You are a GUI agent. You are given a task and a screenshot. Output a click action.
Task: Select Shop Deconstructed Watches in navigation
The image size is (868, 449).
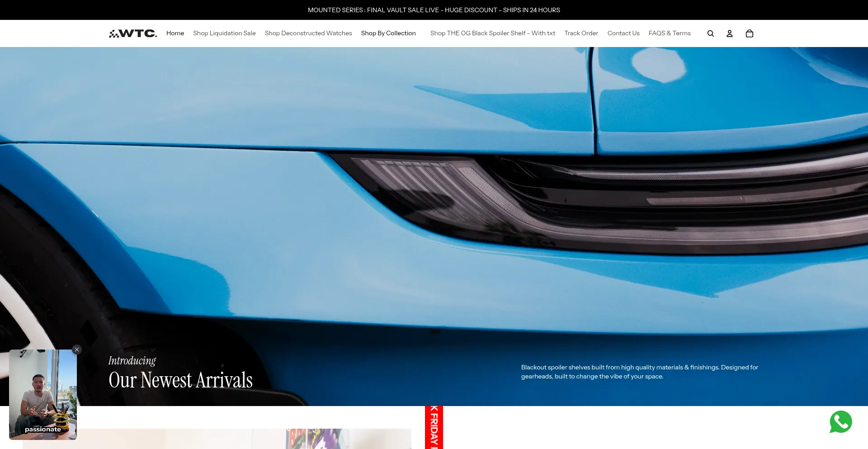pos(308,33)
